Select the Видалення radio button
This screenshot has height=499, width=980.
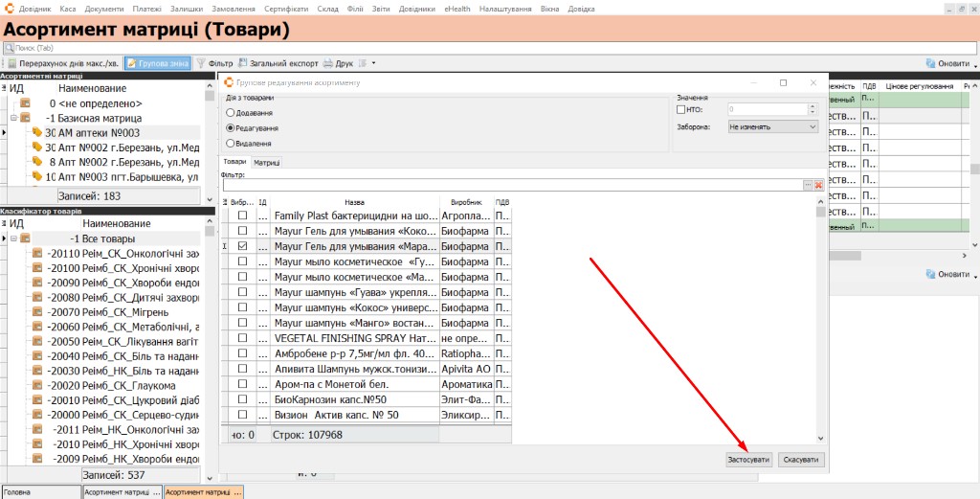click(230, 144)
